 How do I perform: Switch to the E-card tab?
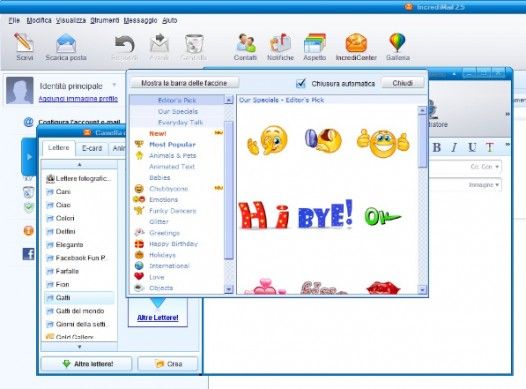(x=92, y=148)
